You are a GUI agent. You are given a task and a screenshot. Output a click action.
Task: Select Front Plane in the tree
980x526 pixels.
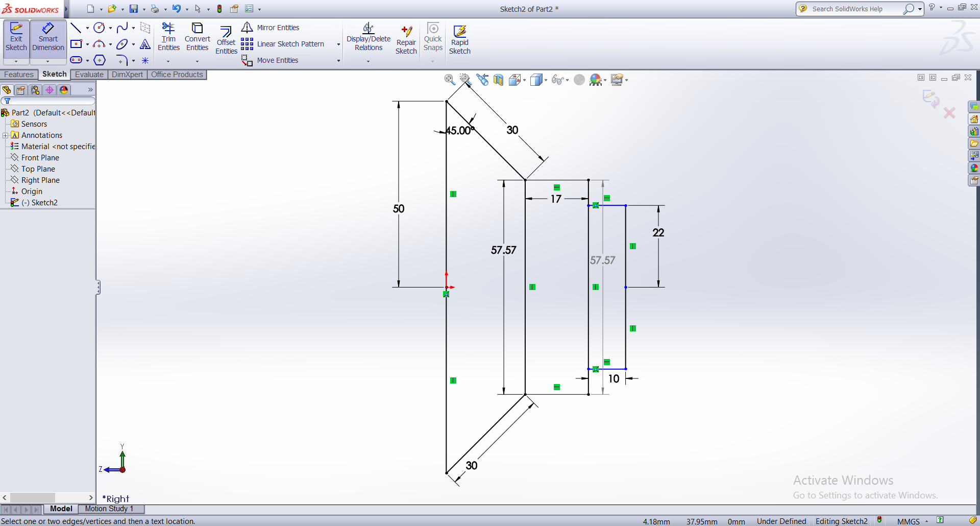[x=40, y=158]
